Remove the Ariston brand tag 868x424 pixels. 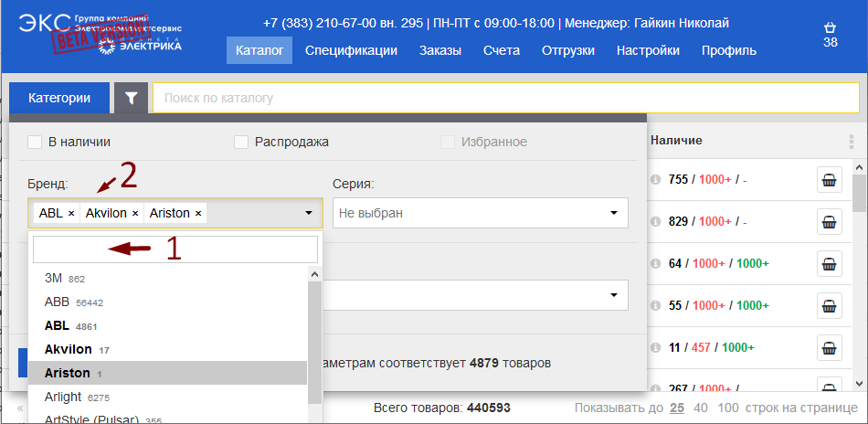[198, 213]
